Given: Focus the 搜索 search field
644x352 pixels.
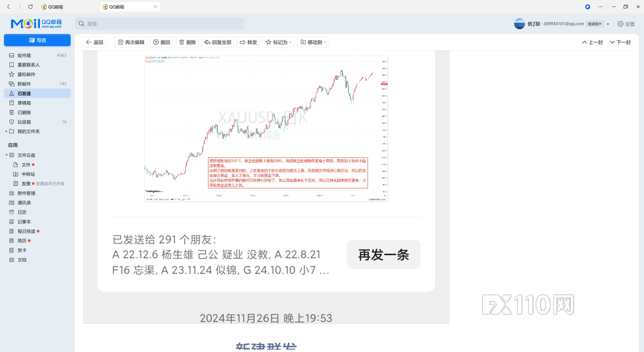Looking at the screenshot, I should point(160,24).
